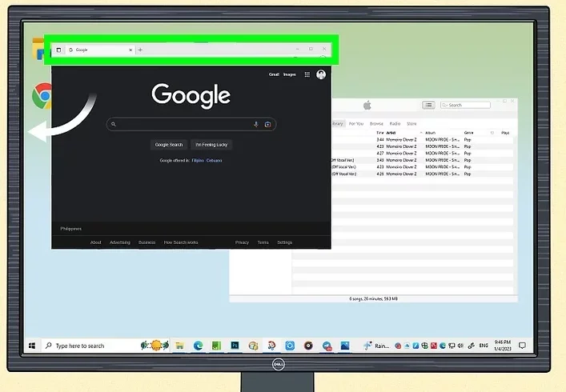The width and height of the screenshot is (566, 392).
Task: Sort iTunes songs by Genre column
Action: 469,133
